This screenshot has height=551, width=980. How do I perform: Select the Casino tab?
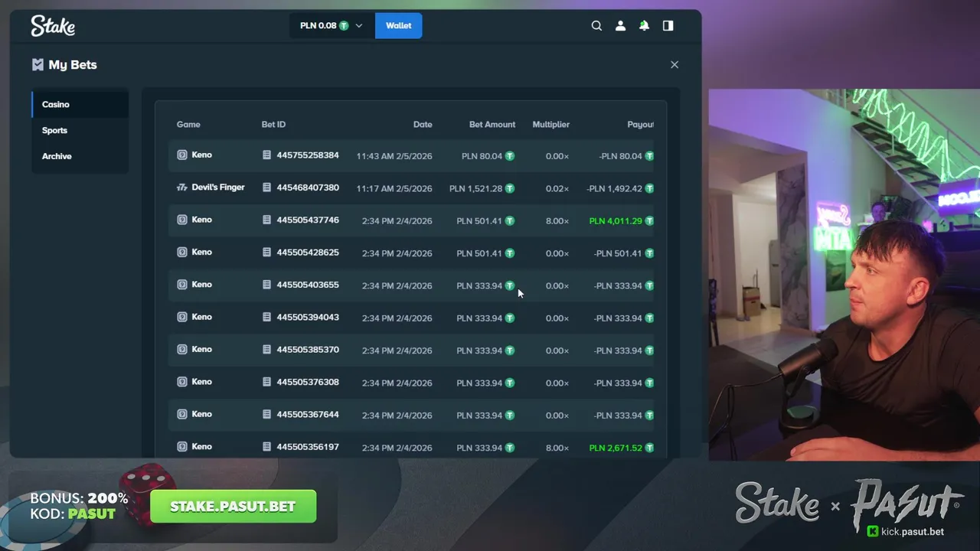[x=80, y=104]
